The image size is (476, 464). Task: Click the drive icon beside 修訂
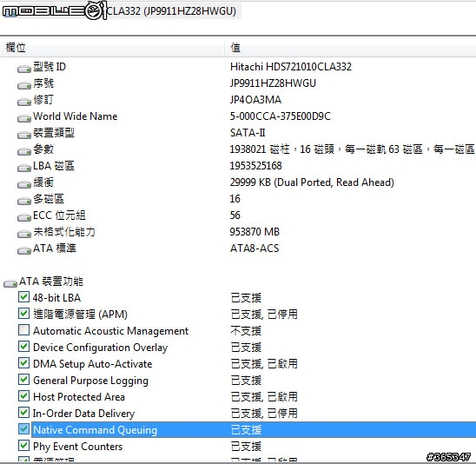(x=24, y=102)
